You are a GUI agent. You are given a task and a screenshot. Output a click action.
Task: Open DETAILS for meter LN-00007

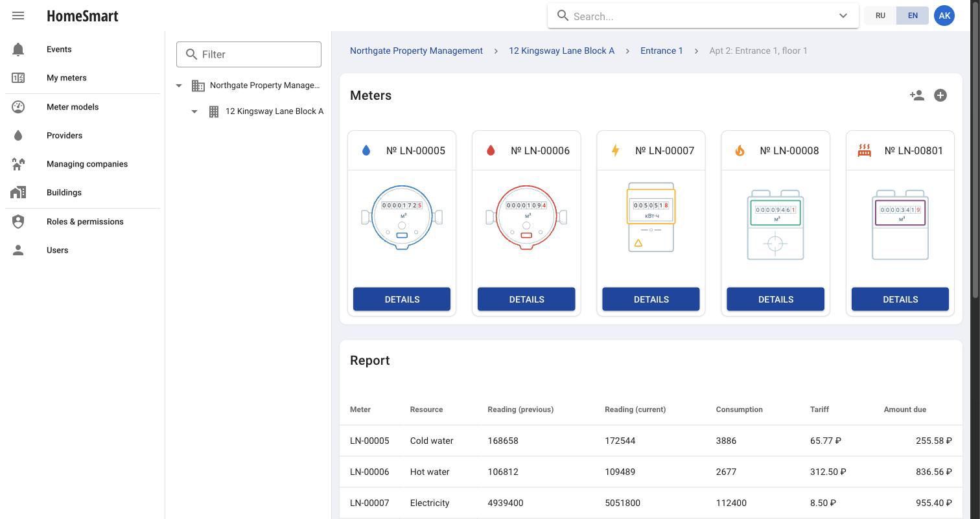pyautogui.click(x=651, y=299)
